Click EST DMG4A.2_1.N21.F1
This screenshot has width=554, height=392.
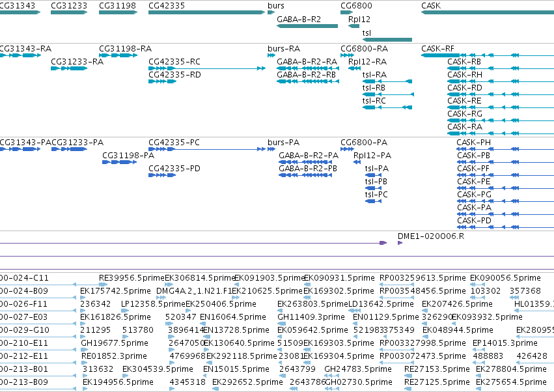160,298
